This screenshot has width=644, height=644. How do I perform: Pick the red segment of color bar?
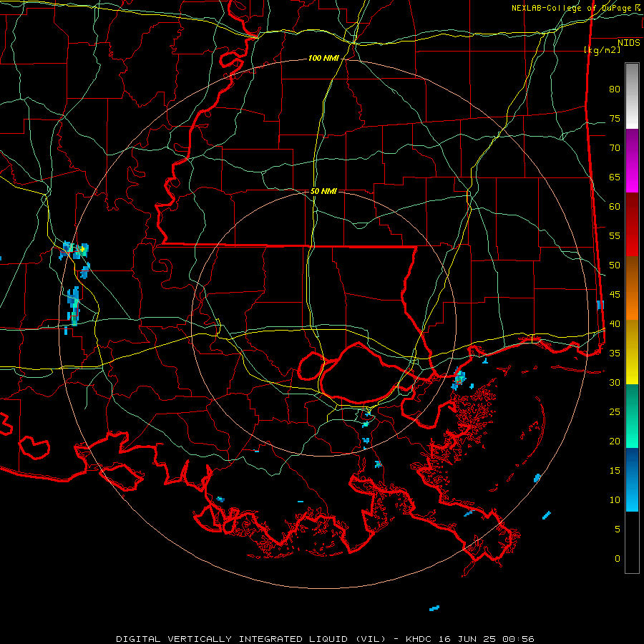(632, 225)
